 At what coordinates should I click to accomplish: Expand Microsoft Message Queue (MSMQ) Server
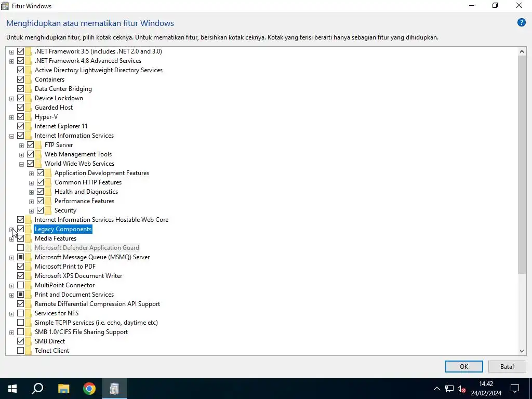[x=11, y=258]
